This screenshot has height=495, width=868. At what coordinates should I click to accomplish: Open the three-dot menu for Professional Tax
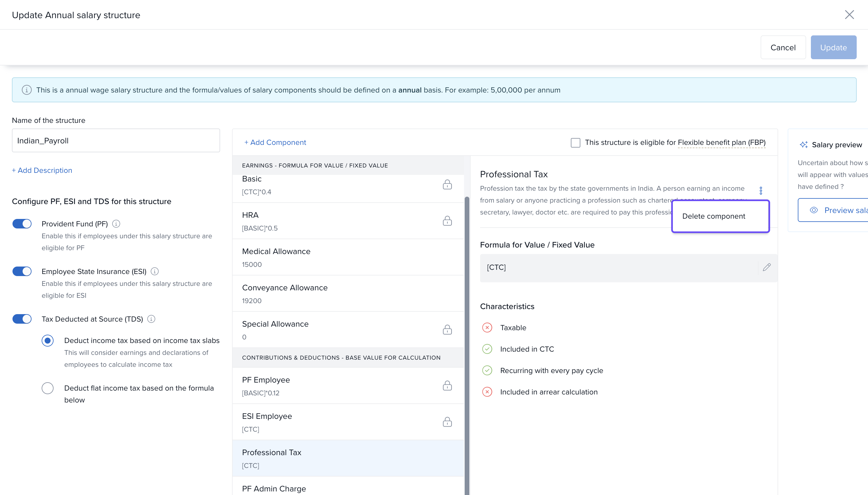point(761,190)
